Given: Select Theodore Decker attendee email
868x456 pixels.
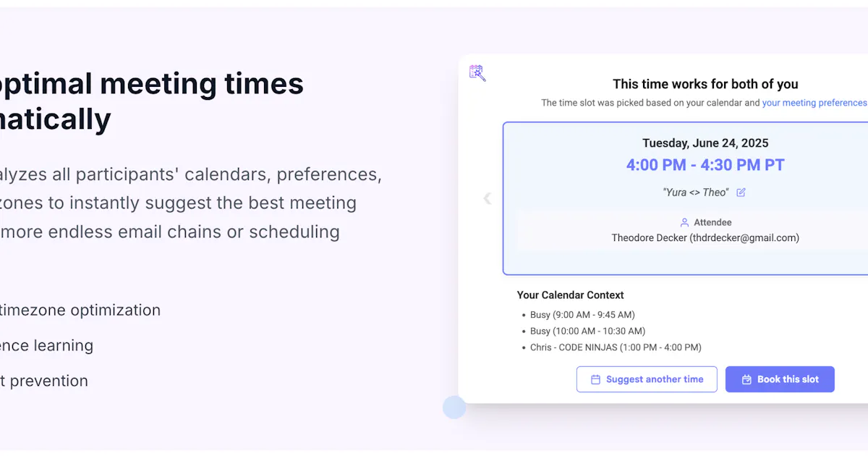Looking at the screenshot, I should (x=705, y=237).
